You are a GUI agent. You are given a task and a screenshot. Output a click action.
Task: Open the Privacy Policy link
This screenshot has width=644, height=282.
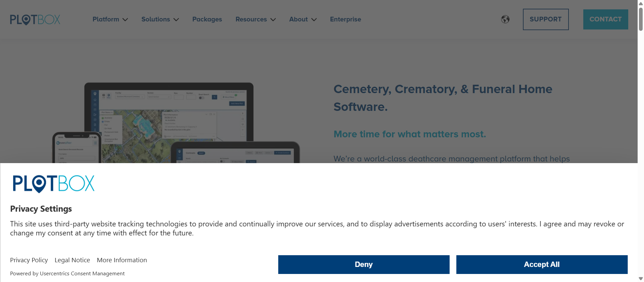pos(29,260)
